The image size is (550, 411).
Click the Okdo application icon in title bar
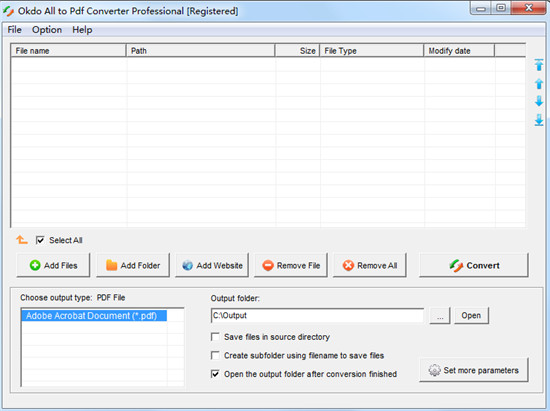click(x=8, y=11)
